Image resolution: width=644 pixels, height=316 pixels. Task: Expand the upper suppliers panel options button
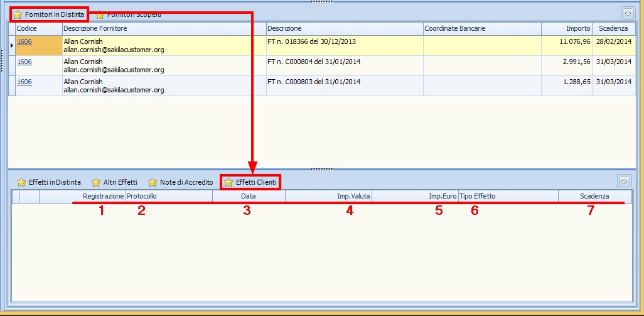click(x=628, y=14)
